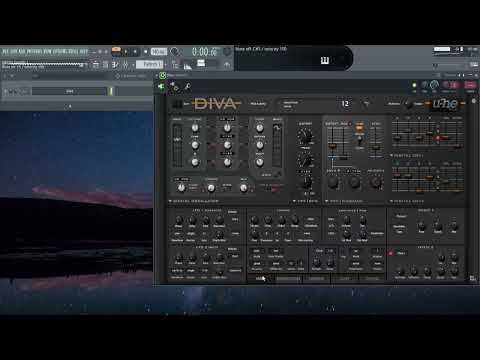The width and height of the screenshot is (480, 360).
Task: Click the 0:00 time display
Action: pos(204,52)
